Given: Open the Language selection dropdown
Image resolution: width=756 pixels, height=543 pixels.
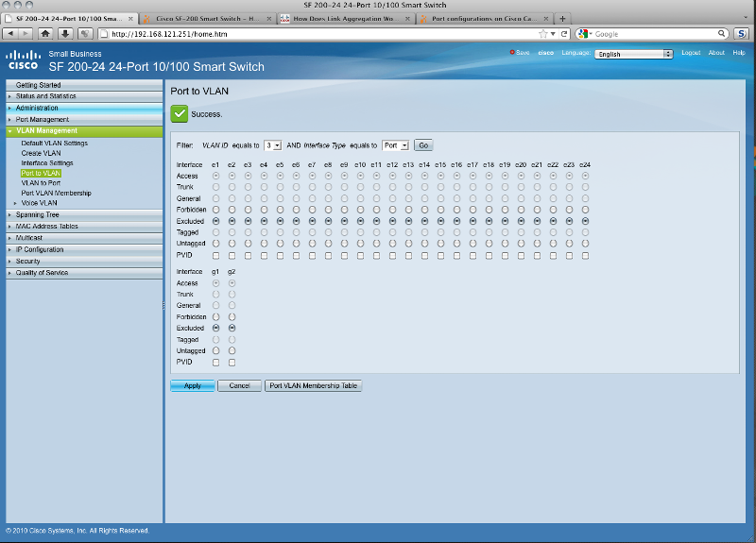Looking at the screenshot, I should [x=634, y=54].
